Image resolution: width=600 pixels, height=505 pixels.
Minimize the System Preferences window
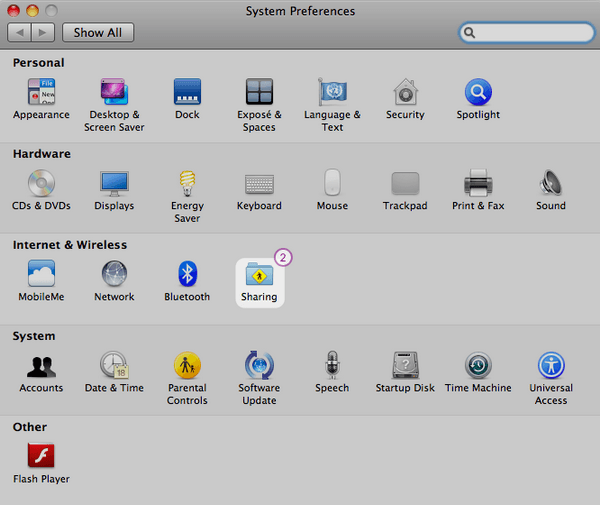(x=32, y=11)
